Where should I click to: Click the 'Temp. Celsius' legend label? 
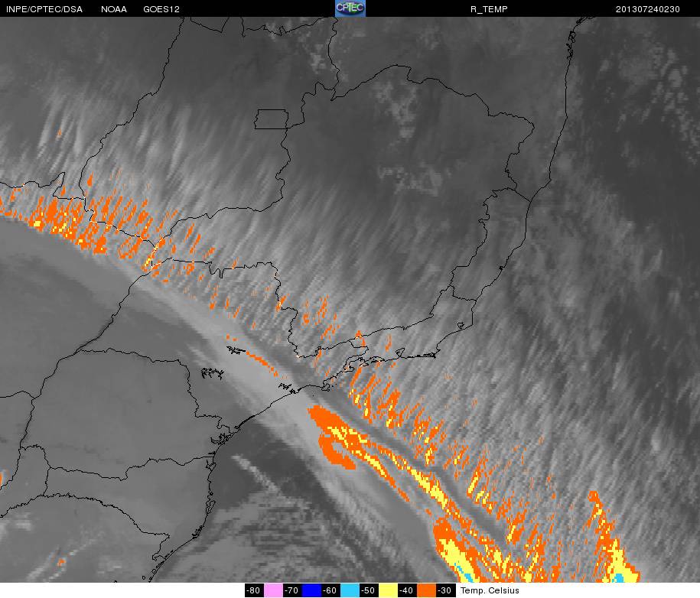(x=490, y=590)
